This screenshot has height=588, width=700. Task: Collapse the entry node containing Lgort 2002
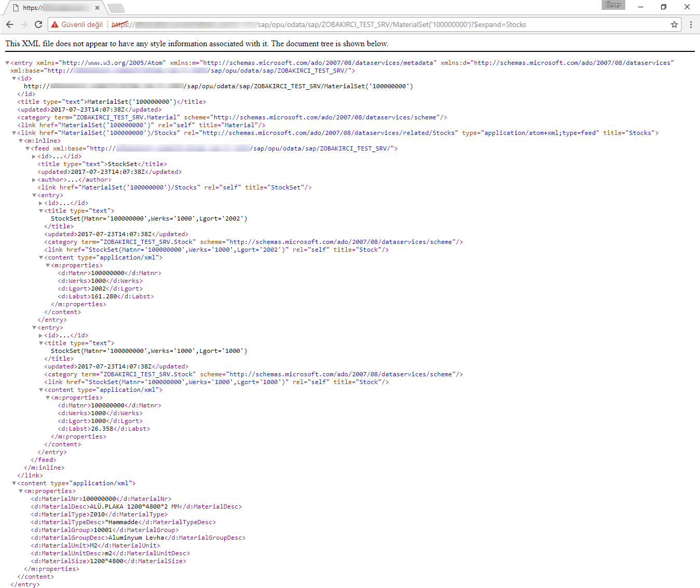pos(34,195)
